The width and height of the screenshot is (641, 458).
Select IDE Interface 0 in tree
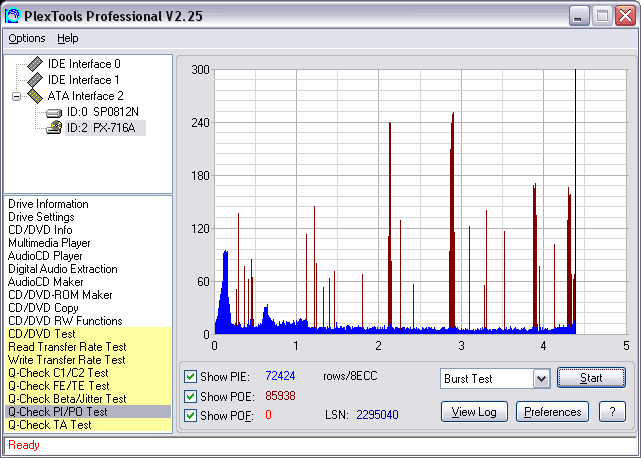pyautogui.click(x=84, y=64)
